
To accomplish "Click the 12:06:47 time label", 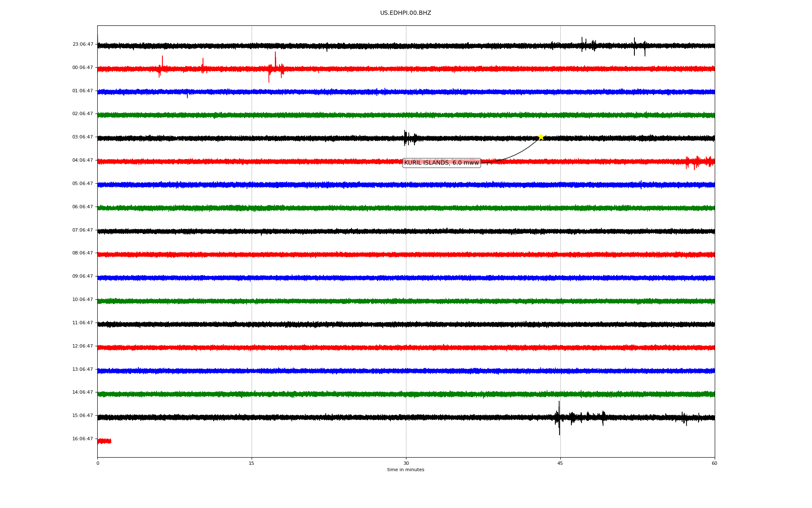I will [x=83, y=346].
